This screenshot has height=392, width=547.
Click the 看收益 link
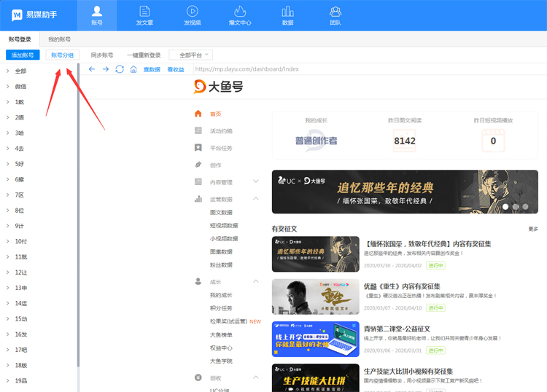click(176, 69)
